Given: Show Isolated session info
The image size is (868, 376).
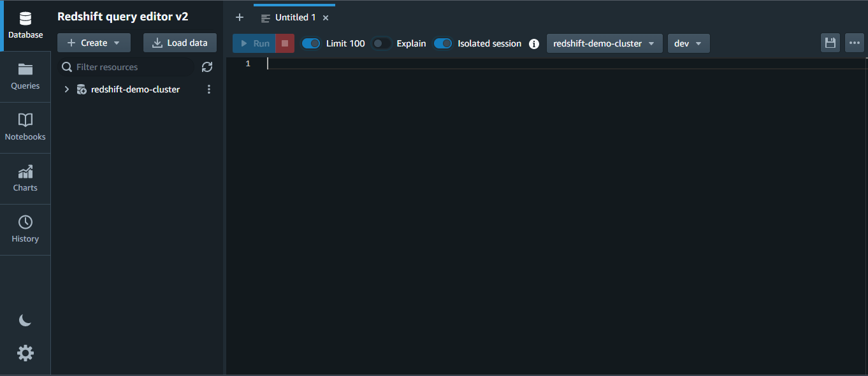Looking at the screenshot, I should click(x=534, y=44).
